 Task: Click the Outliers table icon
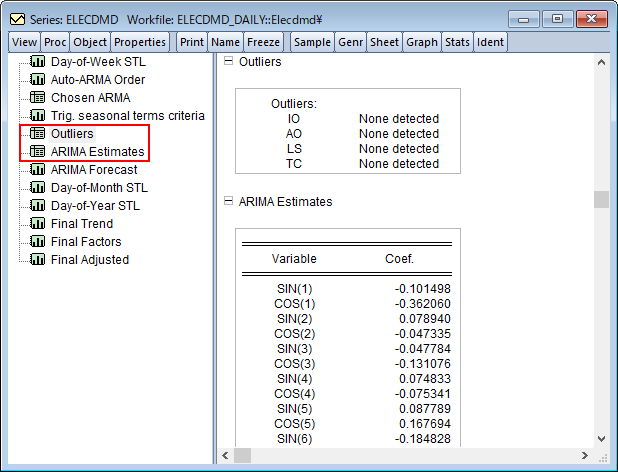[x=37, y=134]
